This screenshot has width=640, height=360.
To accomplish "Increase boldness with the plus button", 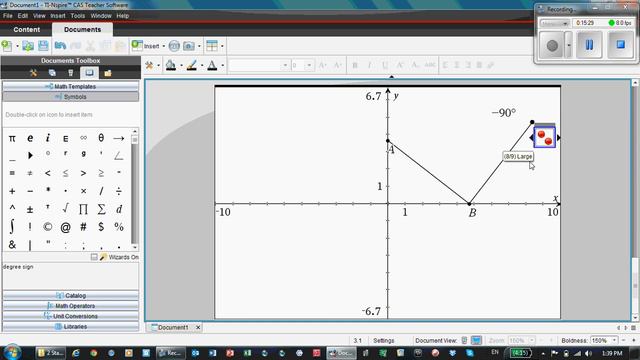I will (x=633, y=340).
